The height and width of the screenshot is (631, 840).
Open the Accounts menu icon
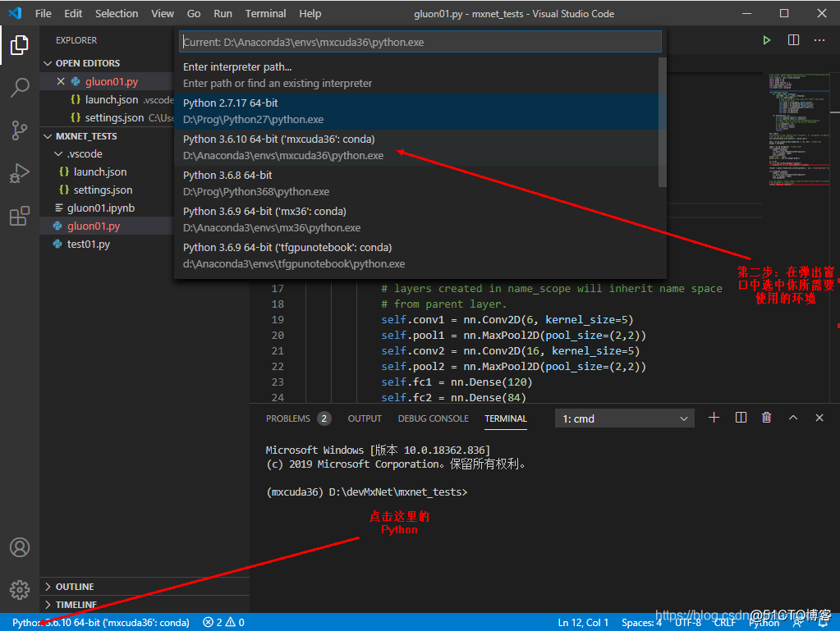pos(19,547)
